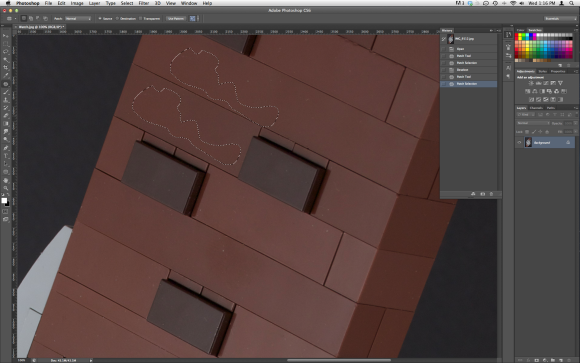Create new snapshot in History panel
Image resolution: width=580 pixels, height=363 pixels.
pos(482,194)
